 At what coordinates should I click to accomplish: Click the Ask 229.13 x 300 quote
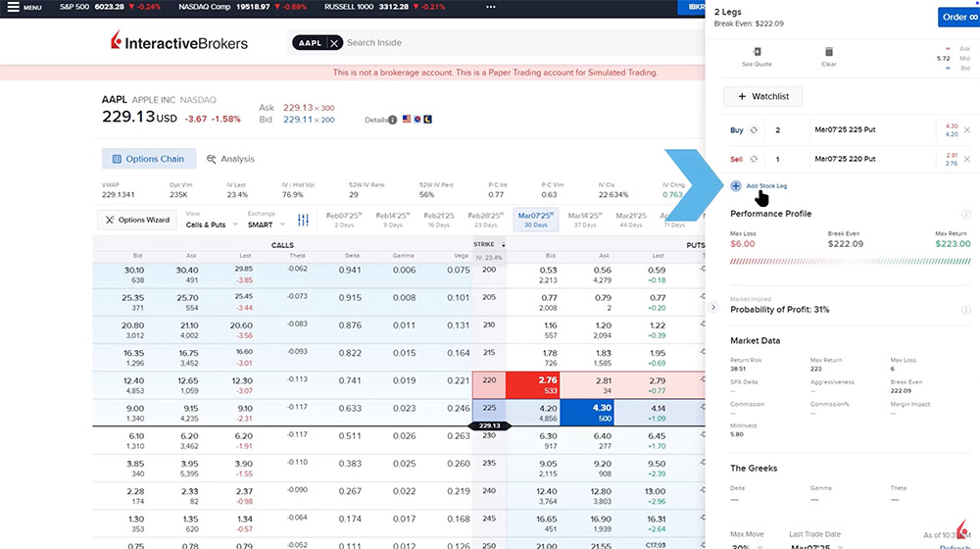coord(296,108)
